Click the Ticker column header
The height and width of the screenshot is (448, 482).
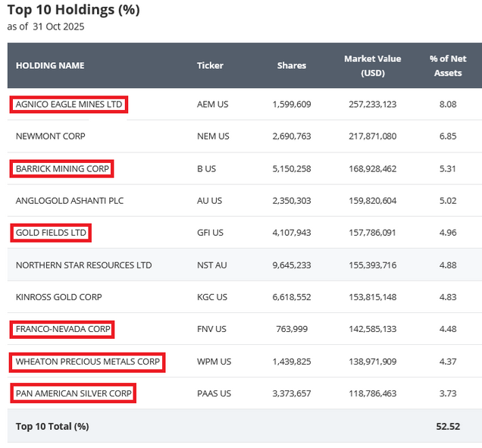210,65
